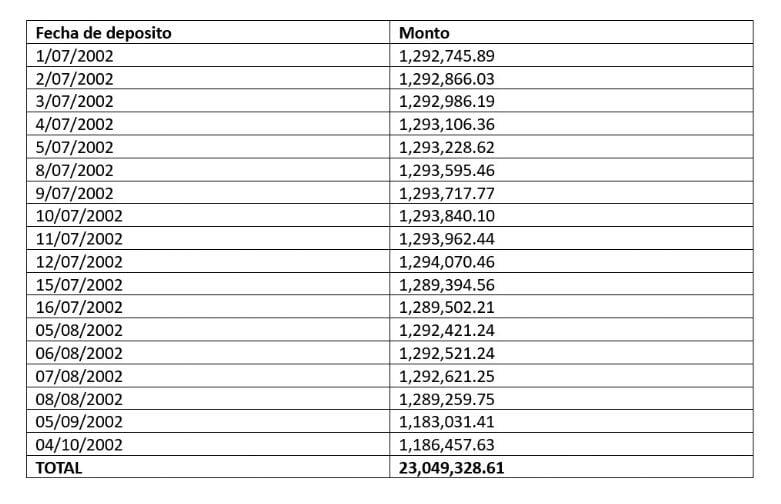Click the date cell 10/07/2002
The width and height of the screenshot is (781, 504).
[x=79, y=216]
